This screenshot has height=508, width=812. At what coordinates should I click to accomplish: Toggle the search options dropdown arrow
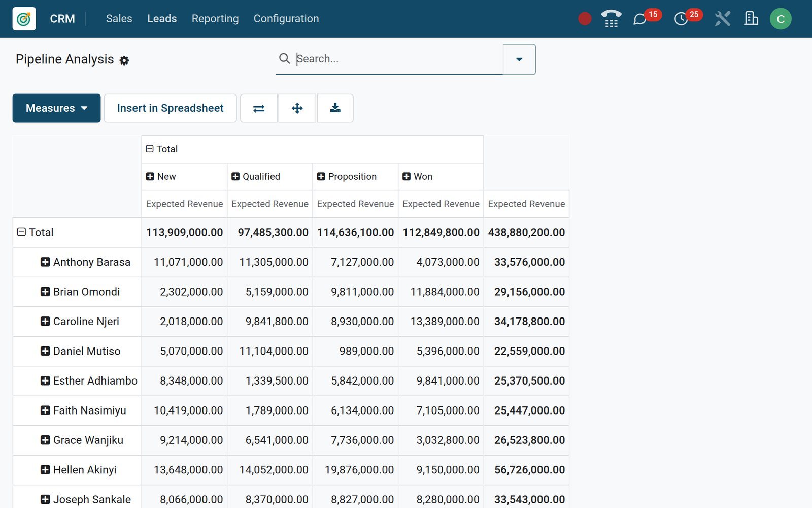coord(519,59)
